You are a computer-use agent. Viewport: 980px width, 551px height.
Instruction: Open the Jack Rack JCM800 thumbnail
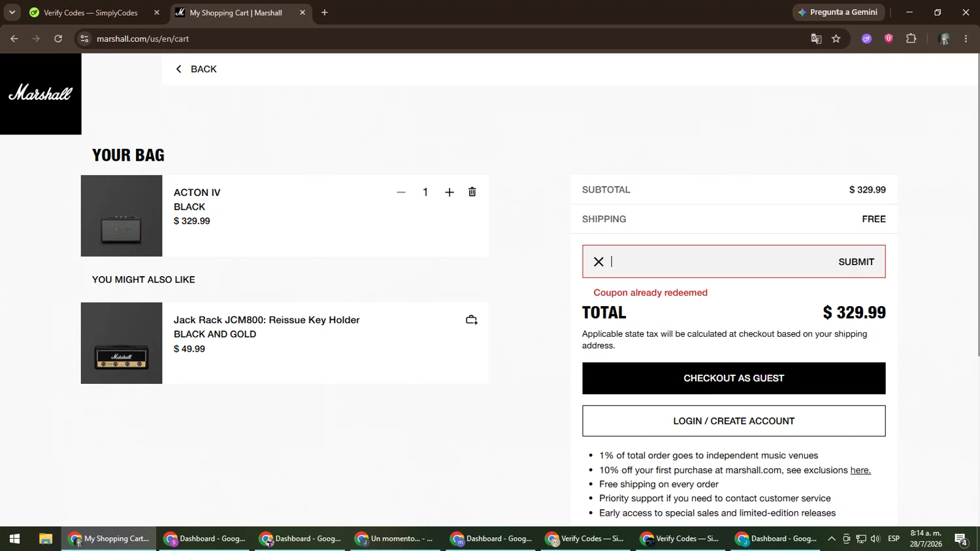[122, 343]
